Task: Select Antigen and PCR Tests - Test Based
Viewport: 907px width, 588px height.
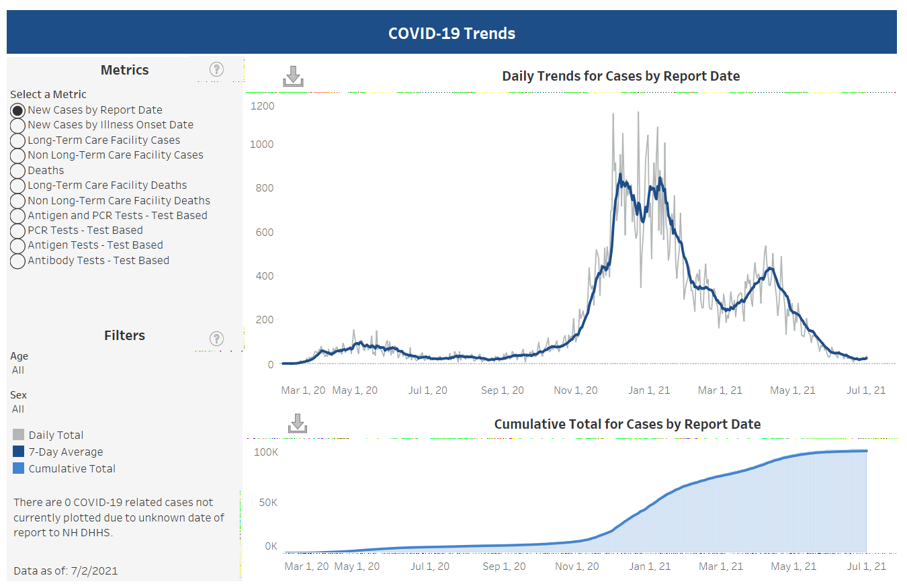Action: pyautogui.click(x=18, y=216)
